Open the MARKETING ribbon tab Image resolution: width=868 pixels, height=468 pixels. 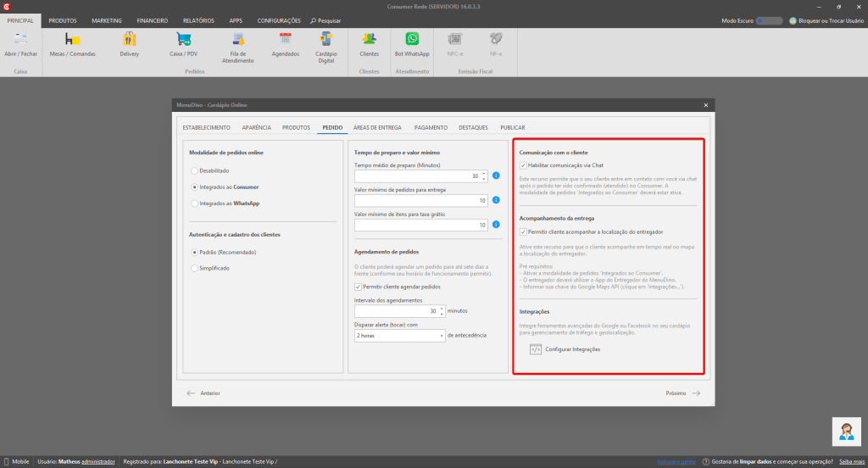(x=107, y=20)
